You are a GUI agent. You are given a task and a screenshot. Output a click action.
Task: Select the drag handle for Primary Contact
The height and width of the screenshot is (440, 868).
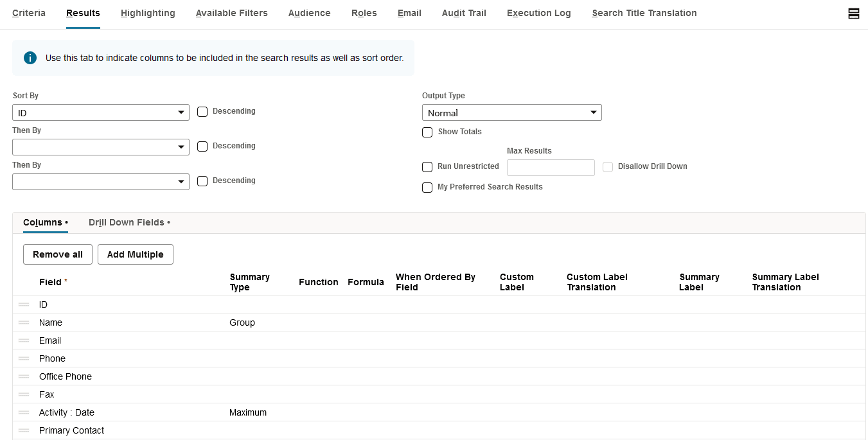(x=24, y=430)
